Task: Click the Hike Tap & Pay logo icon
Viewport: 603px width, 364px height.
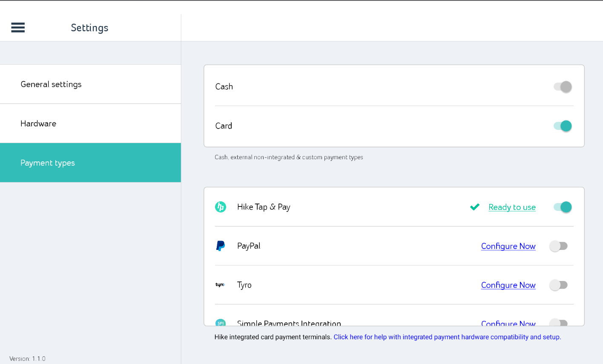Action: (x=220, y=207)
